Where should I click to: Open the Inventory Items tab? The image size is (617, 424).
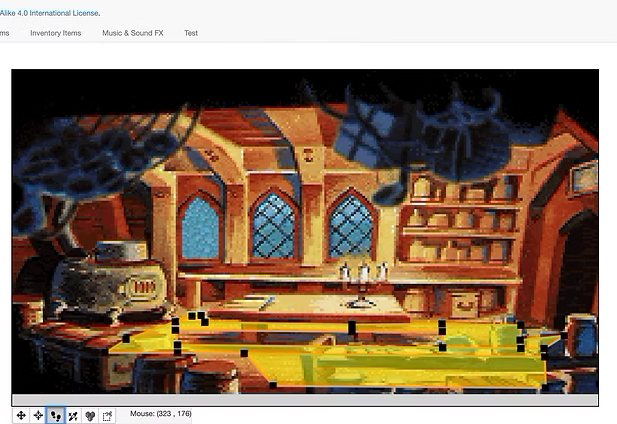tap(55, 33)
